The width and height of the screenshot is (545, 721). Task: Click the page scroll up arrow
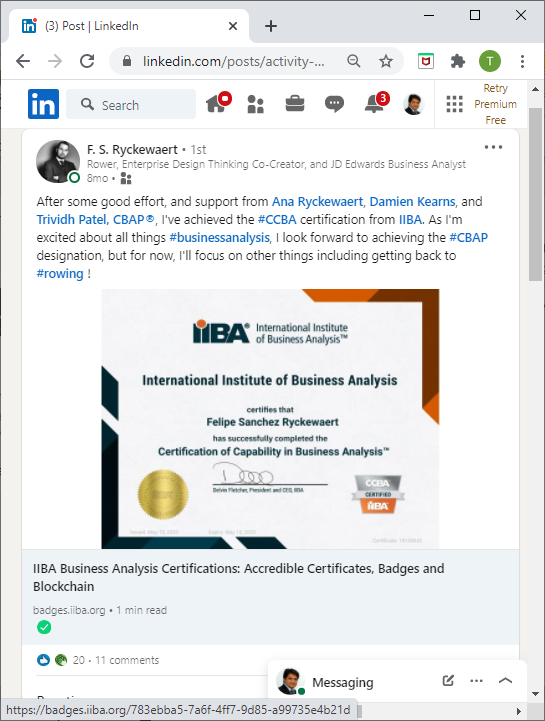(x=535, y=89)
